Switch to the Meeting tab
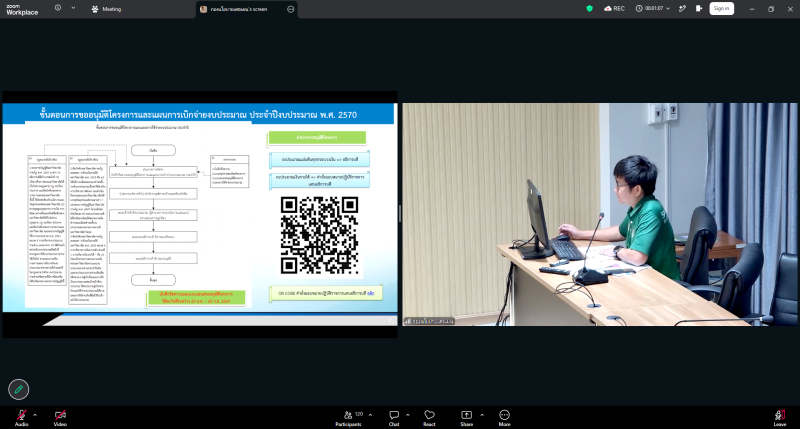Screen dimensions: 800x429 pyautogui.click(x=106, y=9)
